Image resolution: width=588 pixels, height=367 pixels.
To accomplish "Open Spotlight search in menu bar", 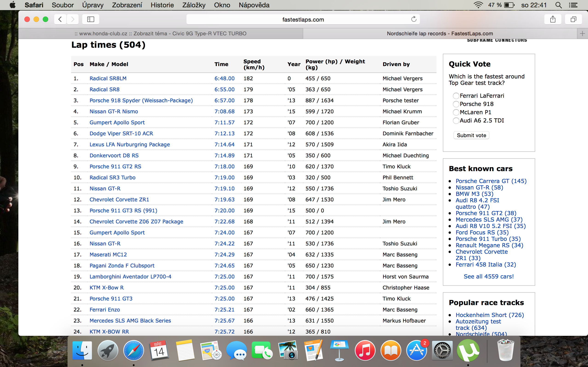I will pyautogui.click(x=558, y=5).
